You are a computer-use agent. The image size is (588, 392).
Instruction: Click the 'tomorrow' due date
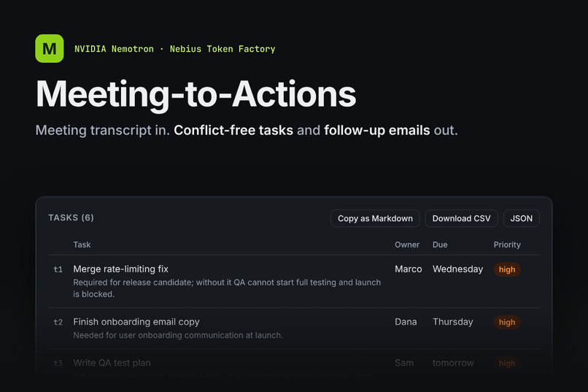[453, 363]
